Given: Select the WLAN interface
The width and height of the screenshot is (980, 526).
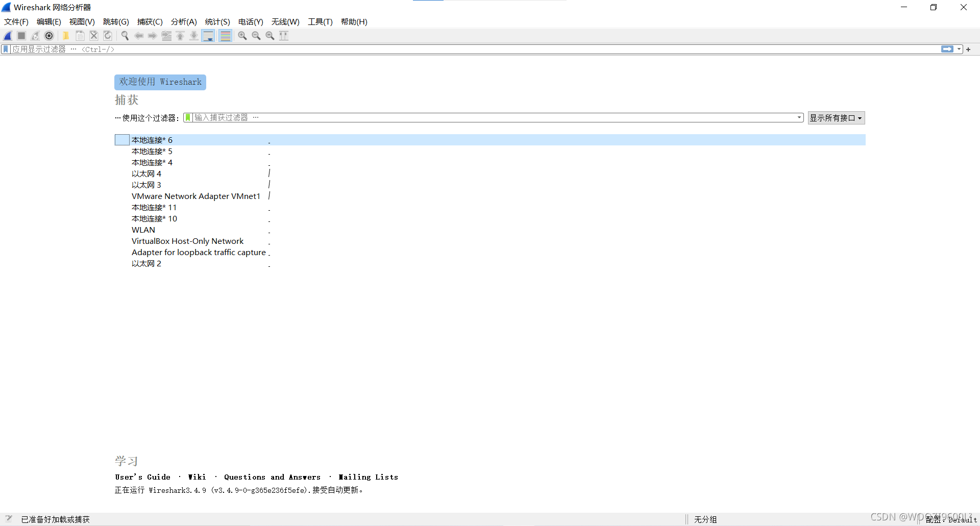Looking at the screenshot, I should (x=490, y=230).
